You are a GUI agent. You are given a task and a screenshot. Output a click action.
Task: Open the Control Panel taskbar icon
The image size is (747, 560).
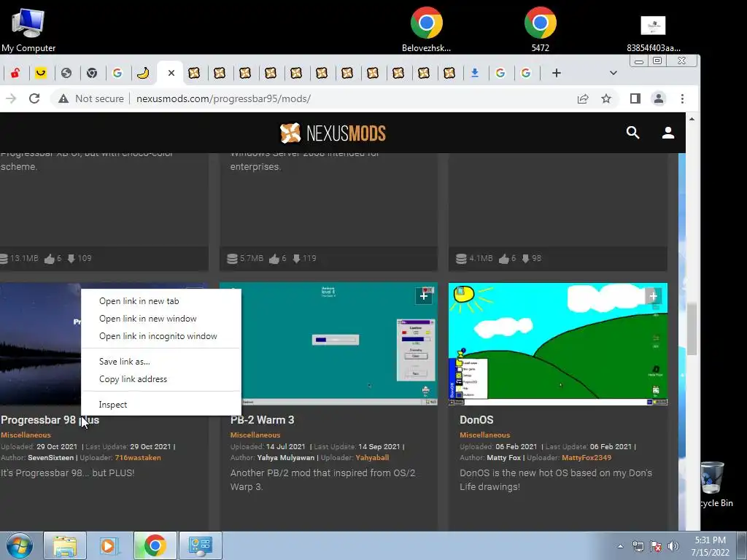[x=200, y=545]
